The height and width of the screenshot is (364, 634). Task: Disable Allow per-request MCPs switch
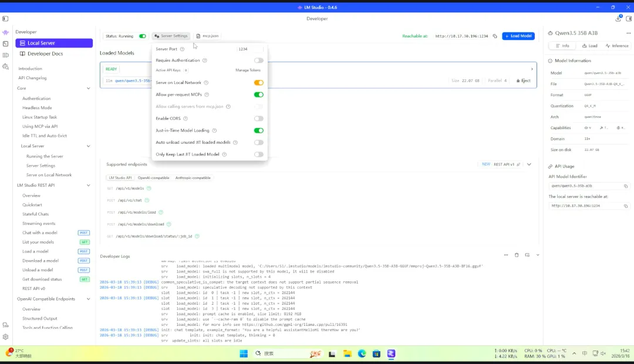pyautogui.click(x=259, y=95)
